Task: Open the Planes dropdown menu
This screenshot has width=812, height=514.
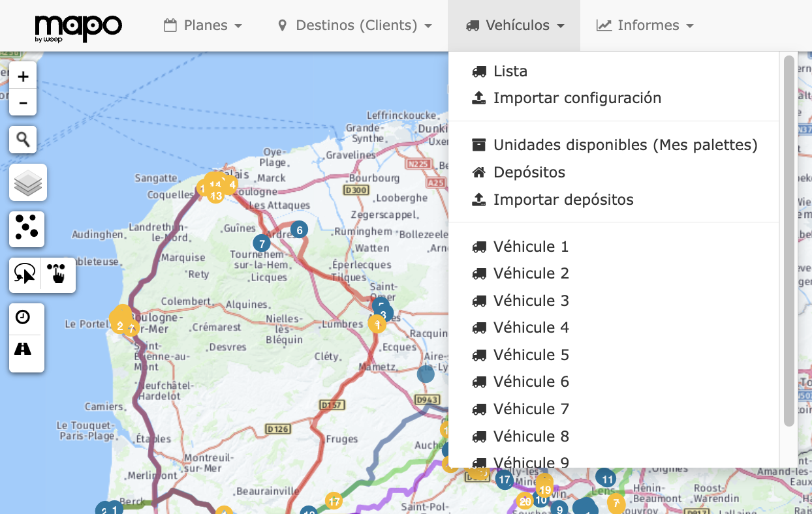Action: (203, 25)
